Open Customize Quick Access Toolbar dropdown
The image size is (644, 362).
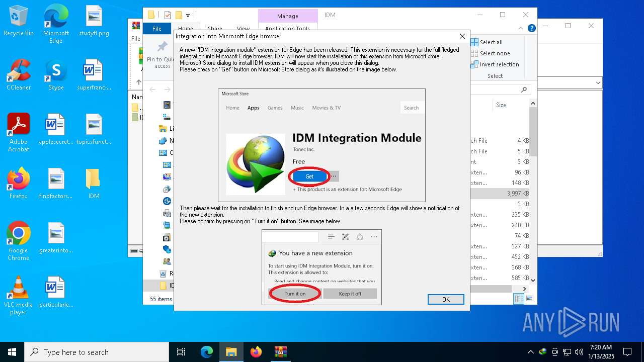188,16
